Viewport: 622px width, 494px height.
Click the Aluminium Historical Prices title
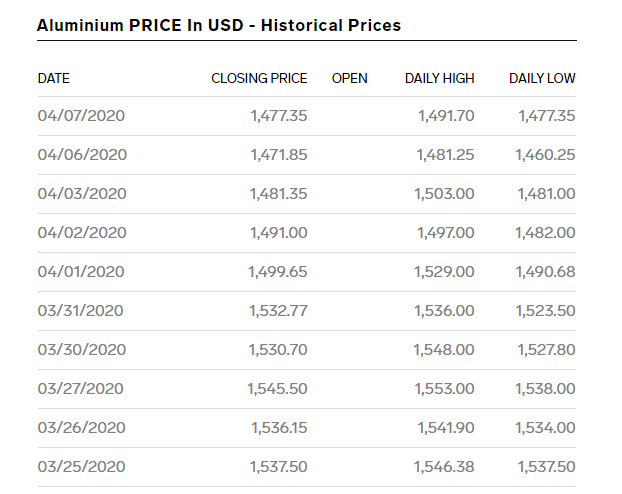[x=219, y=25]
